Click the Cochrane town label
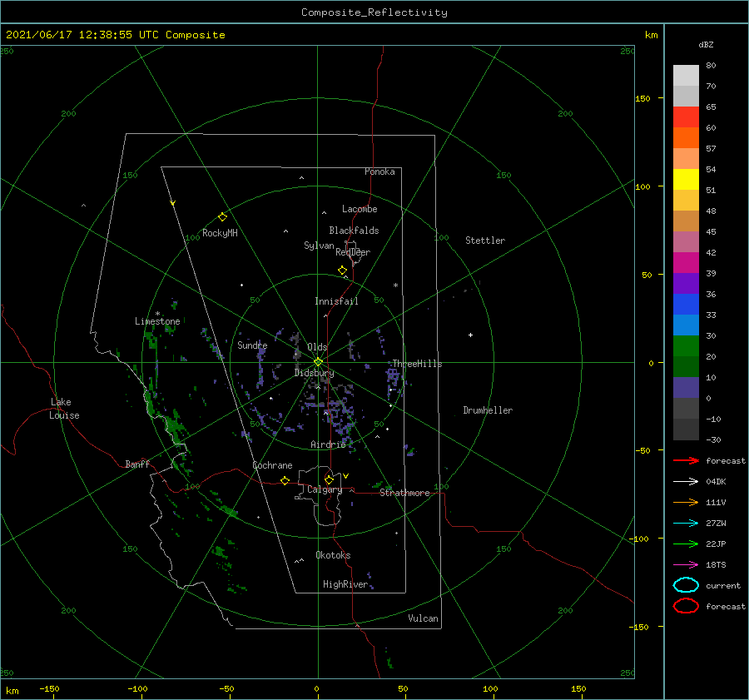 (272, 465)
